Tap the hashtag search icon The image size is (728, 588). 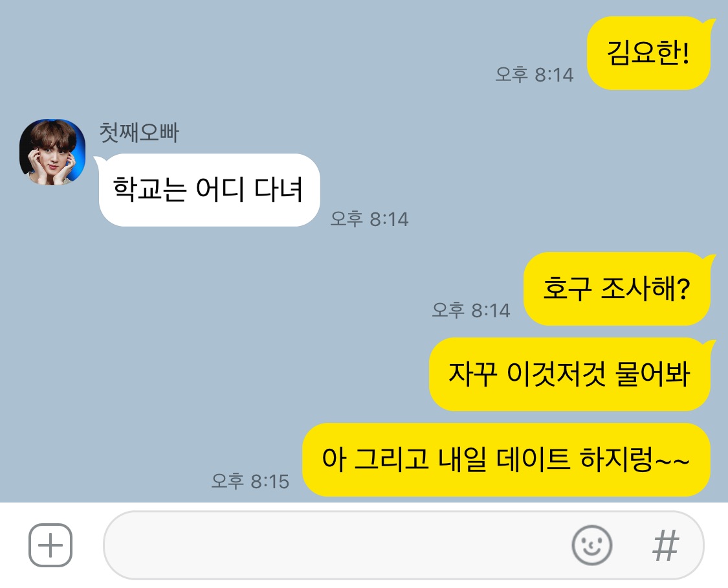click(665, 545)
